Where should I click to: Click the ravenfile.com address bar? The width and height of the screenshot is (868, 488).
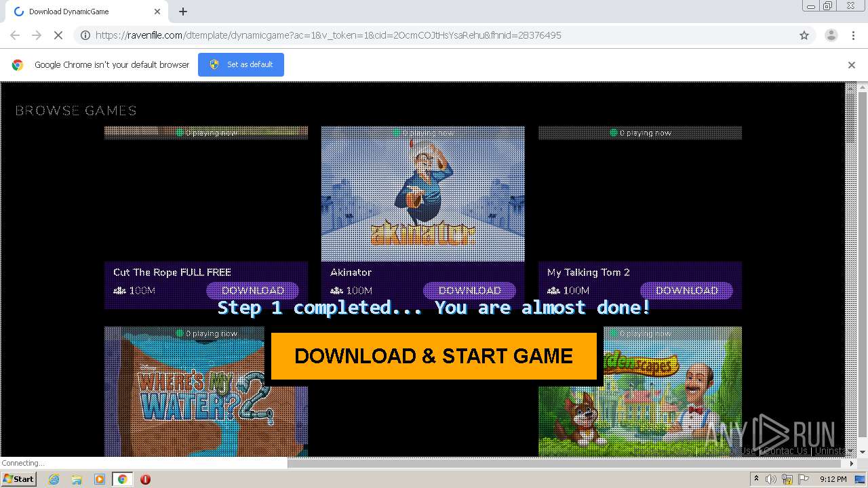pos(434,35)
